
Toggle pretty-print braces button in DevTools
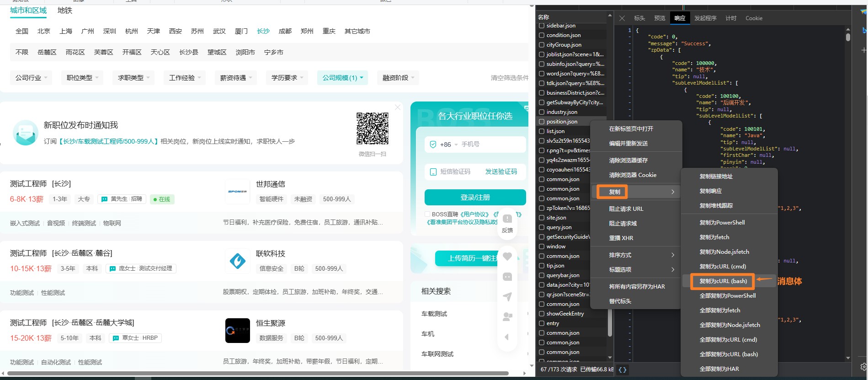[x=623, y=369]
